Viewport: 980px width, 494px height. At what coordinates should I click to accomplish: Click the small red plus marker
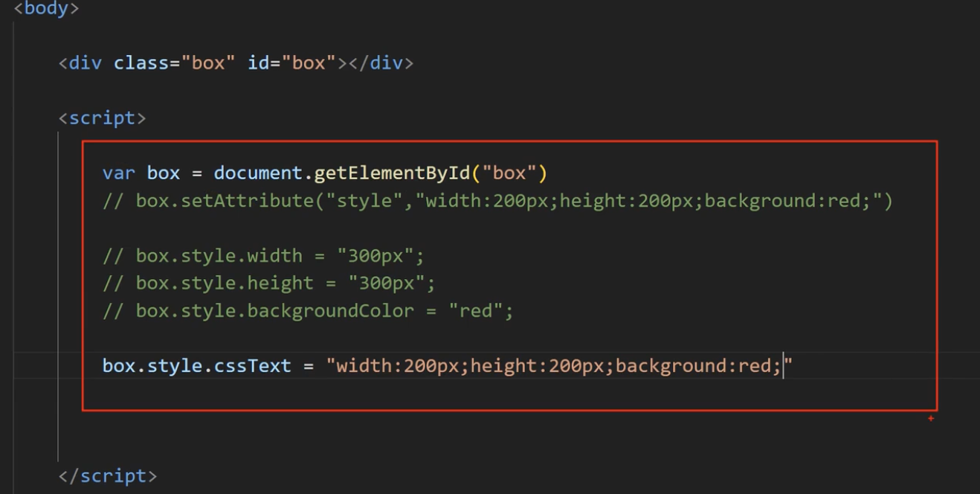[x=930, y=419]
